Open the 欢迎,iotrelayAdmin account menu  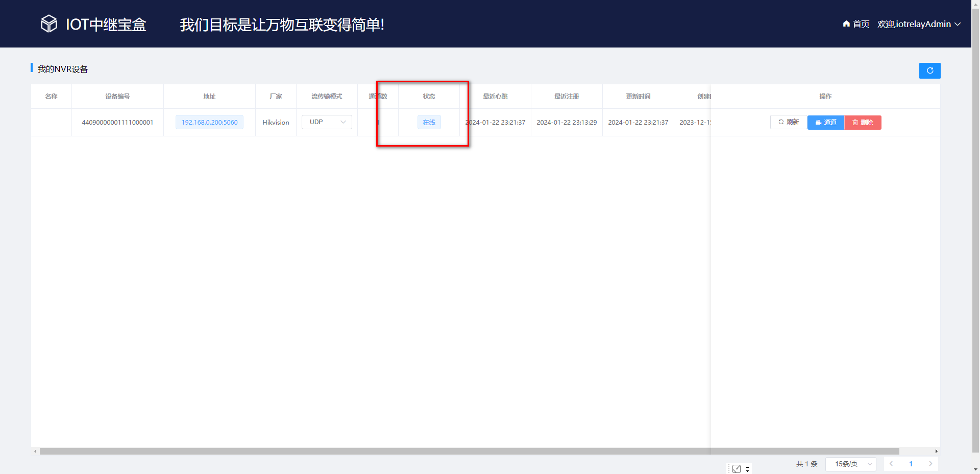pos(914,24)
